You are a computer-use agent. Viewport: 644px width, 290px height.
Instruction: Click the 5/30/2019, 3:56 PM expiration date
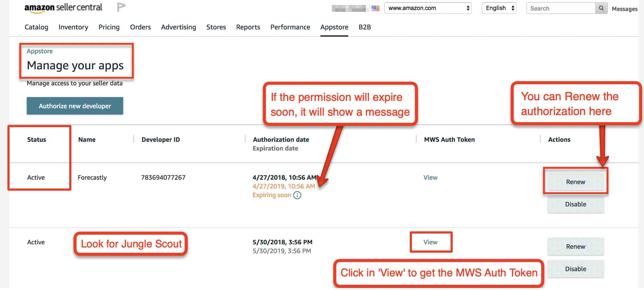point(282,251)
